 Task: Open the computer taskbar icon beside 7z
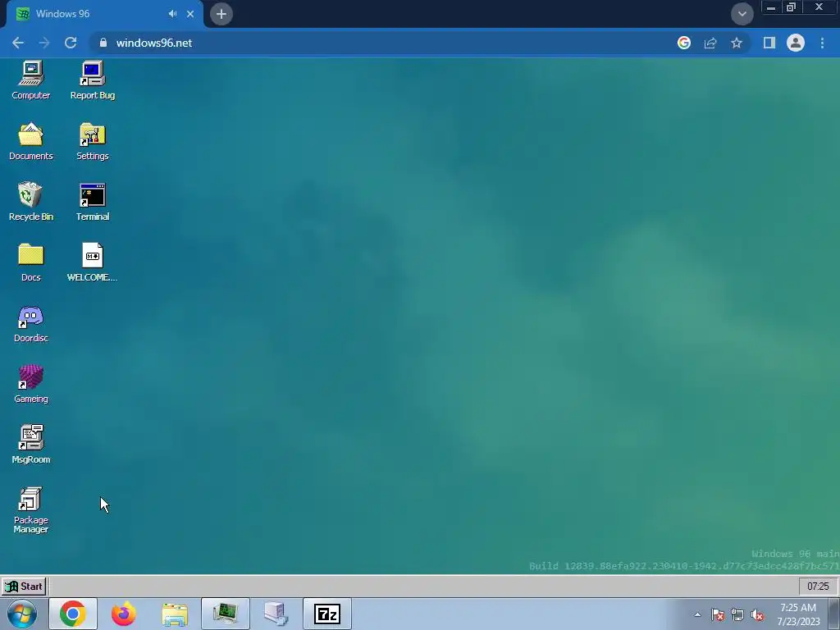(276, 614)
